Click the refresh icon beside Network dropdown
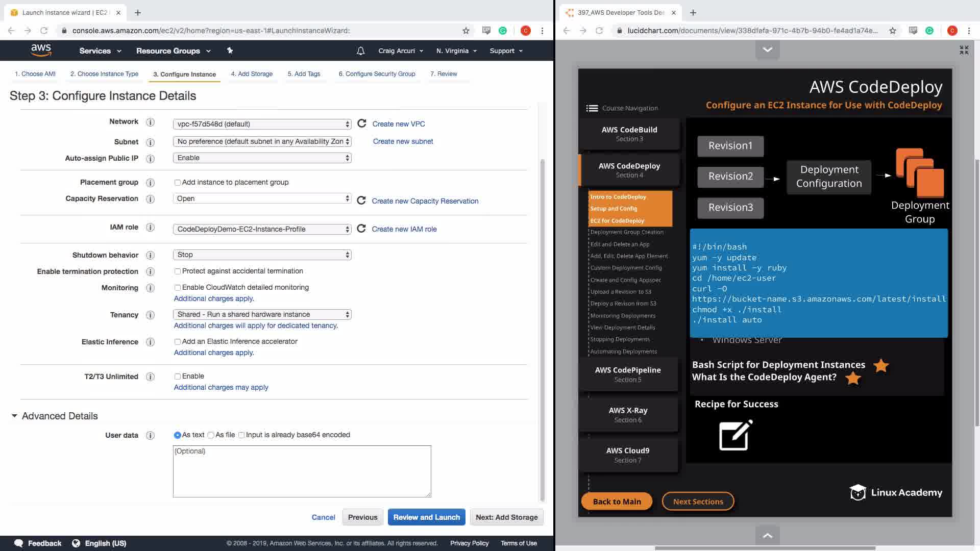Screen dimensions: 980x551 click(x=362, y=123)
